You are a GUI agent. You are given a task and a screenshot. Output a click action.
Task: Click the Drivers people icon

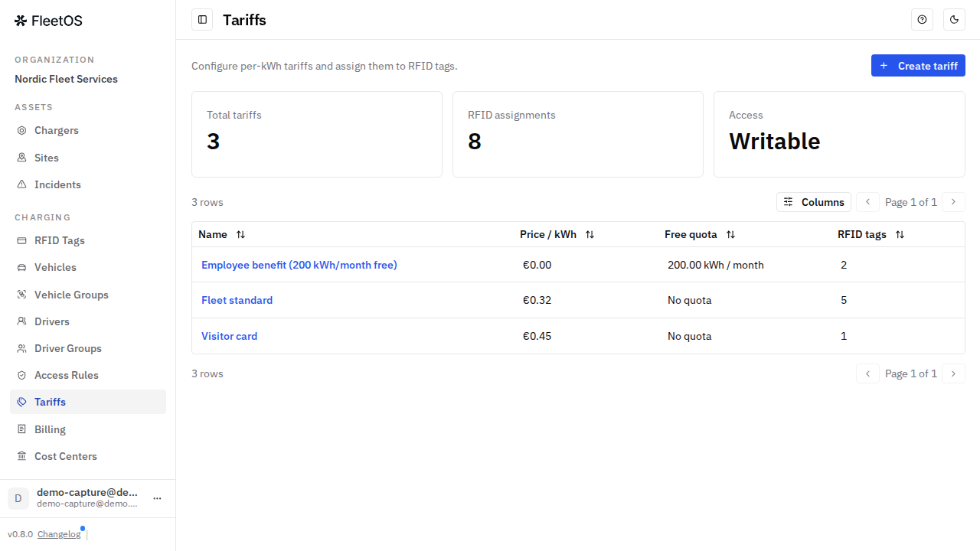(22, 321)
